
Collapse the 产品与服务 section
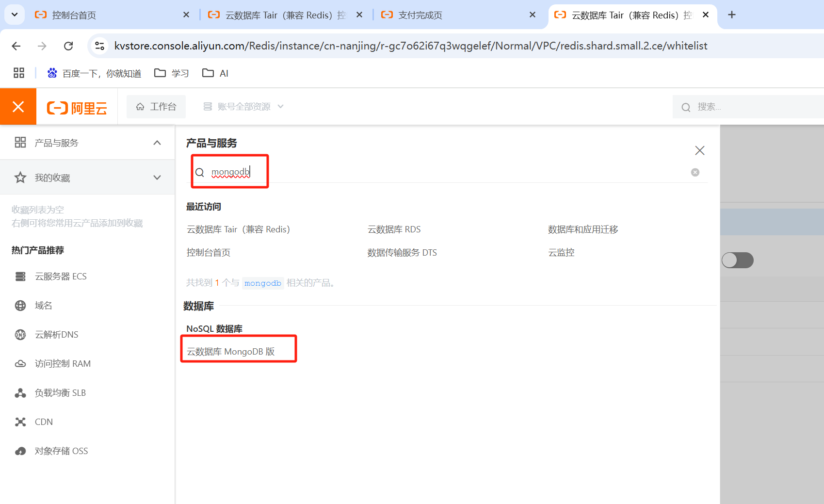(x=157, y=143)
